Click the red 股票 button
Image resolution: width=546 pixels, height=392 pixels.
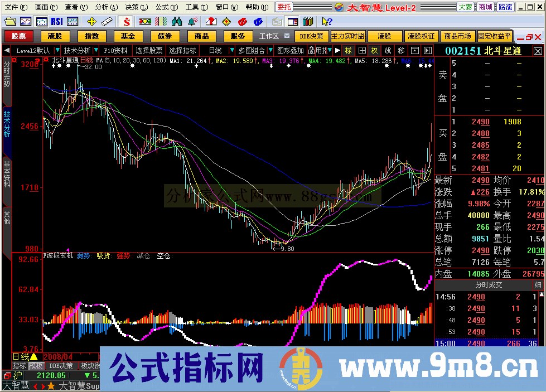click(x=18, y=36)
